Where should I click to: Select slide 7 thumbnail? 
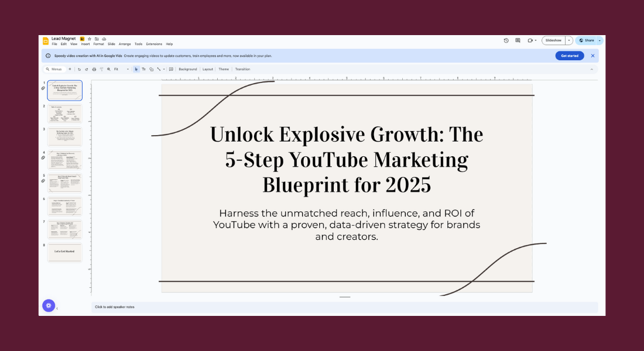pyautogui.click(x=65, y=229)
